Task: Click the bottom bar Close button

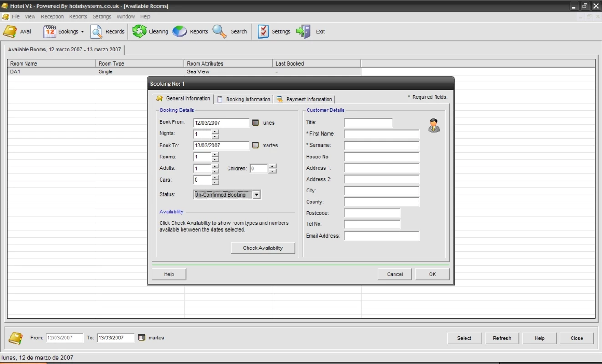Action: [x=577, y=338]
